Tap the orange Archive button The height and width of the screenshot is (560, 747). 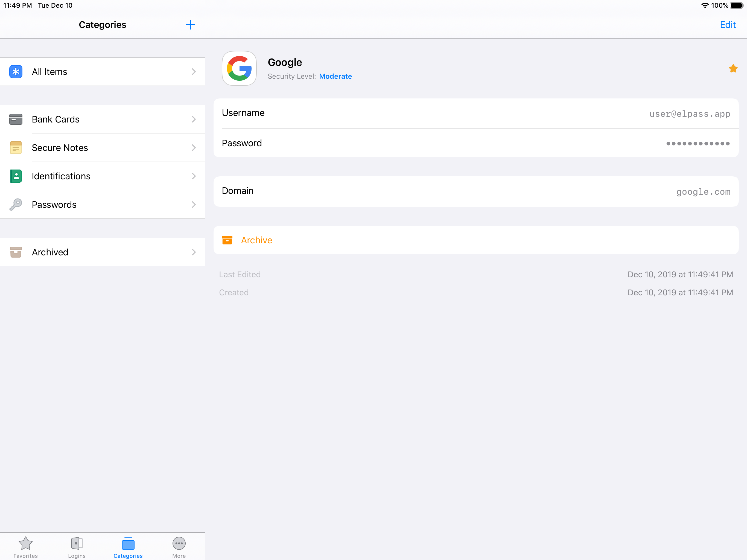(256, 240)
